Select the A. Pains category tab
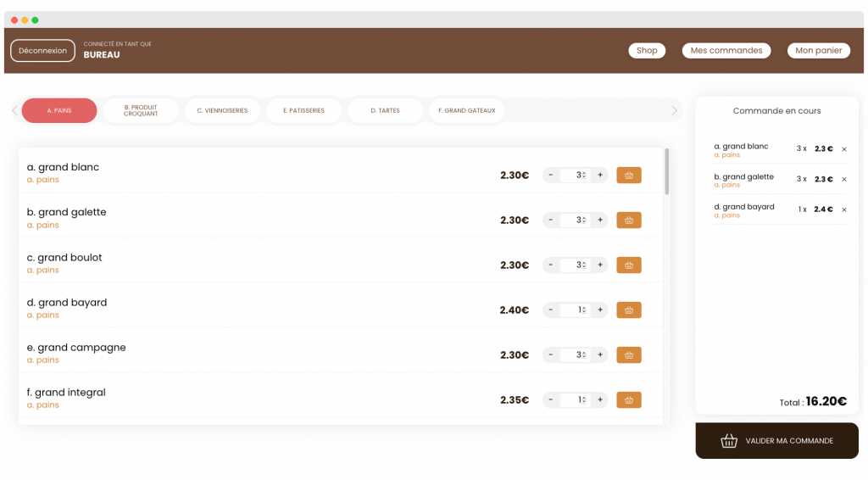 tap(59, 111)
